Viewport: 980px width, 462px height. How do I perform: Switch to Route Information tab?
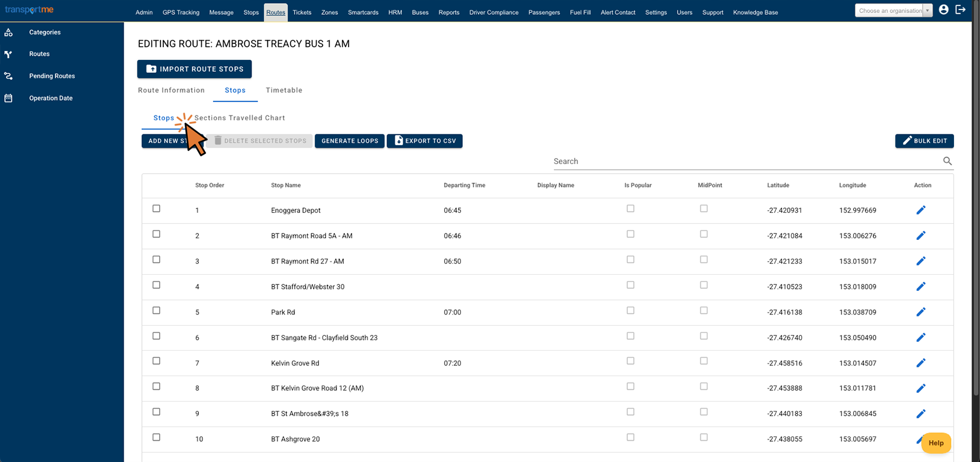pos(171,90)
